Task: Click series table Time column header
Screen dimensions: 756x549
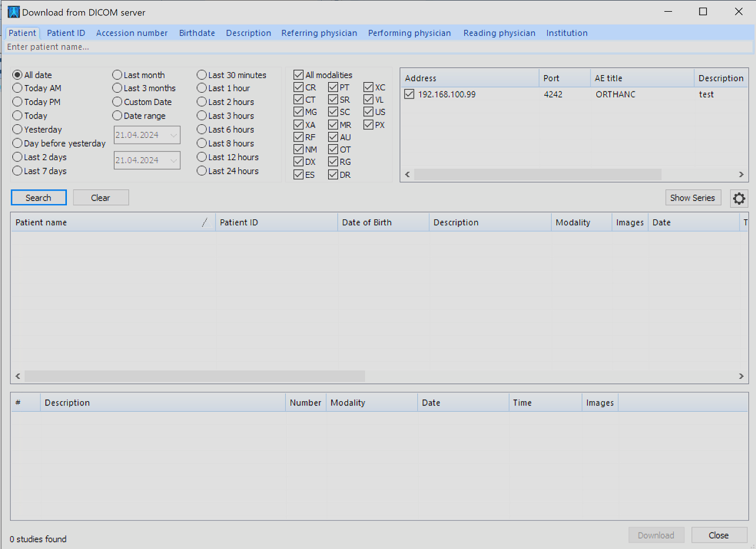Action: 545,402
